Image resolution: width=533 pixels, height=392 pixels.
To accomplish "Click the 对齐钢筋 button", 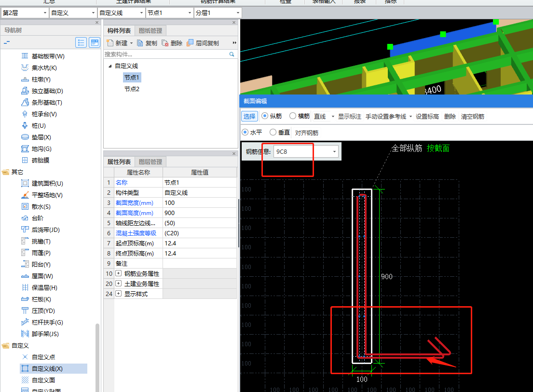I will click(x=307, y=133).
